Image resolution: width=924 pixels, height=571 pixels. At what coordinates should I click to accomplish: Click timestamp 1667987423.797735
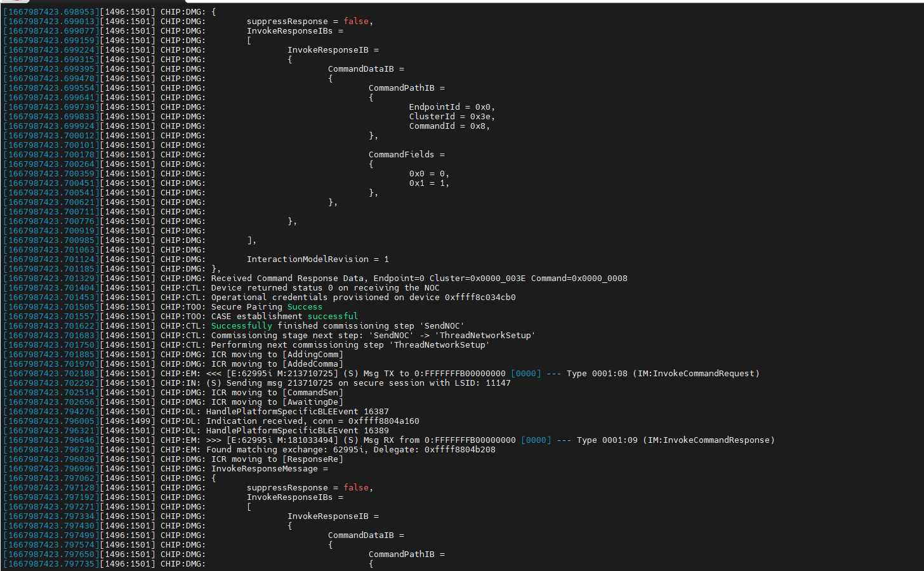click(x=51, y=564)
